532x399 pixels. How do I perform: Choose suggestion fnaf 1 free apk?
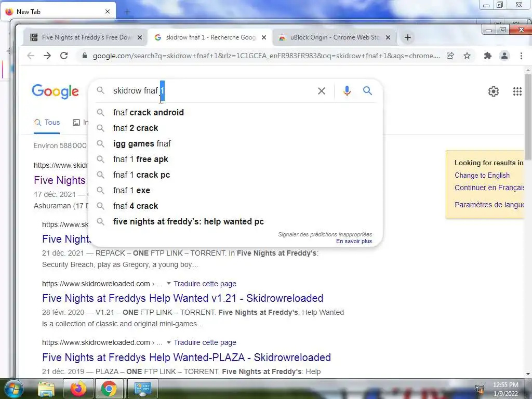coord(235,159)
